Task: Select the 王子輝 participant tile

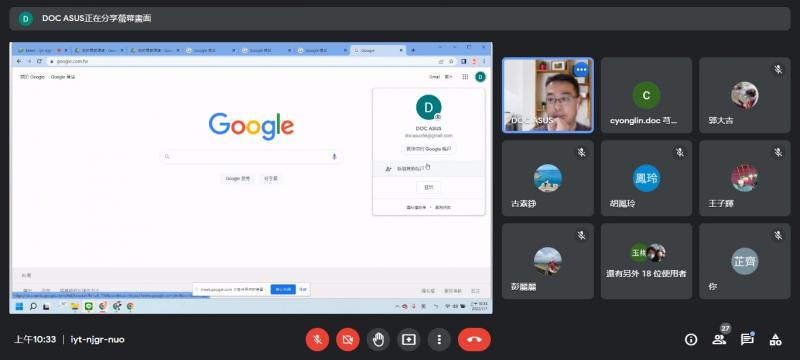Action: (745, 178)
